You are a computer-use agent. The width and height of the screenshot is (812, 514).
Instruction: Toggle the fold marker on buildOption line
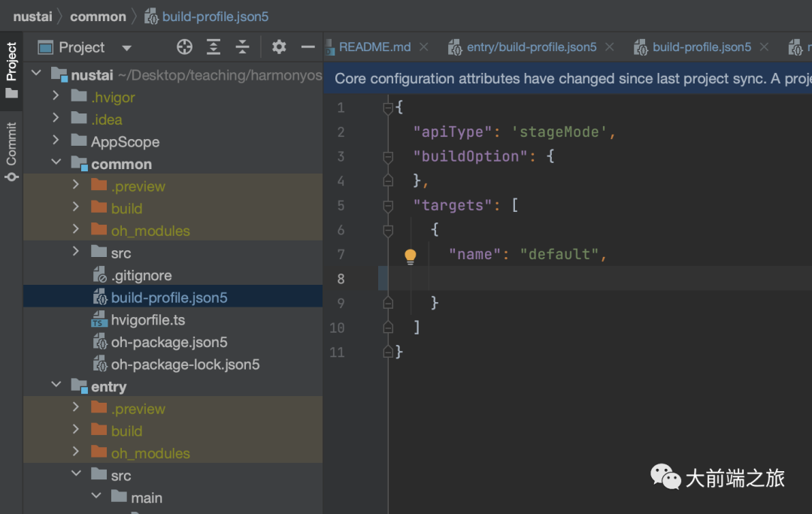388,157
